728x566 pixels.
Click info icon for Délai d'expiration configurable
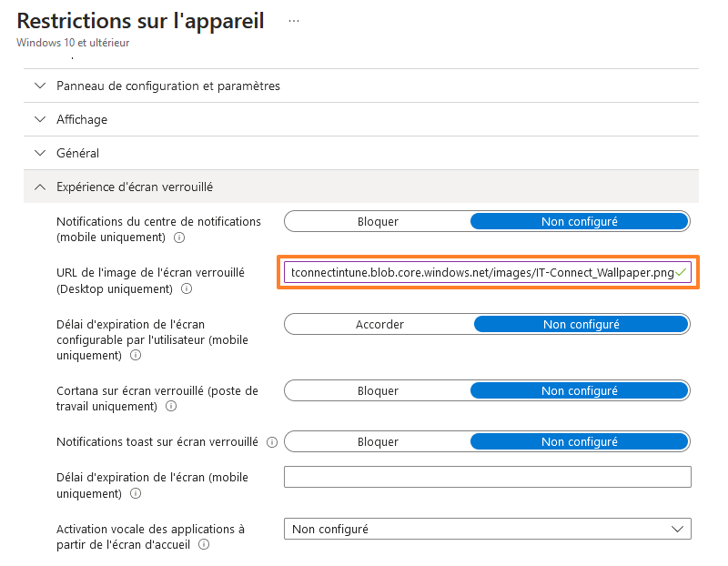[x=127, y=357]
